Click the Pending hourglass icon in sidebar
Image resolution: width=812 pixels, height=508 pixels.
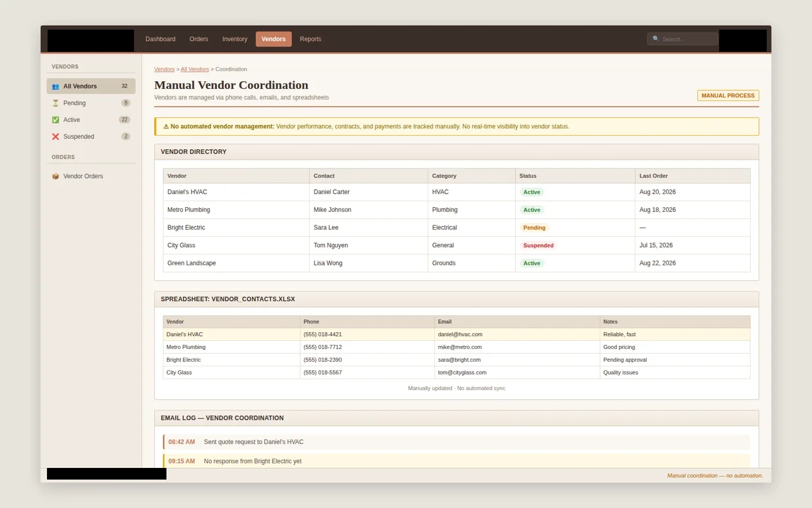click(x=56, y=103)
